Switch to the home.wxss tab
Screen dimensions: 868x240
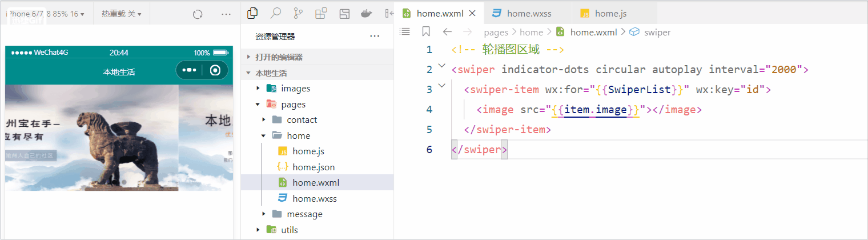pos(528,13)
